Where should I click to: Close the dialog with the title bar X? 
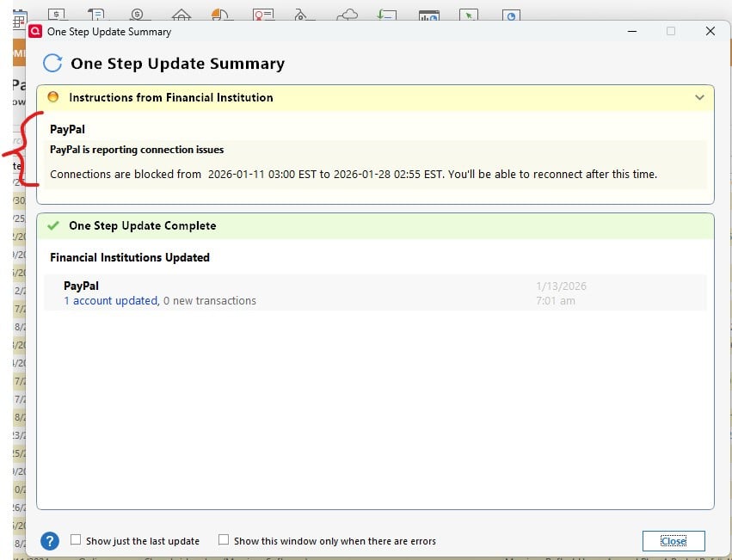coord(710,31)
